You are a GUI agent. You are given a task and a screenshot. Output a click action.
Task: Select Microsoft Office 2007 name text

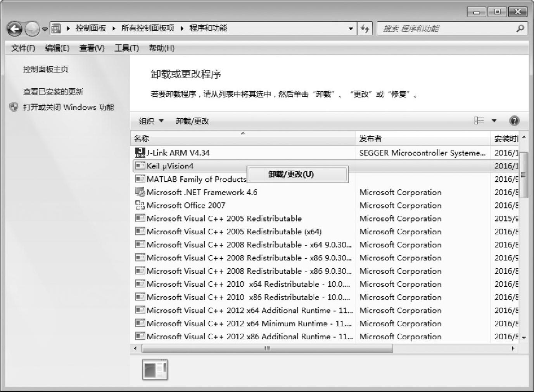tap(186, 205)
